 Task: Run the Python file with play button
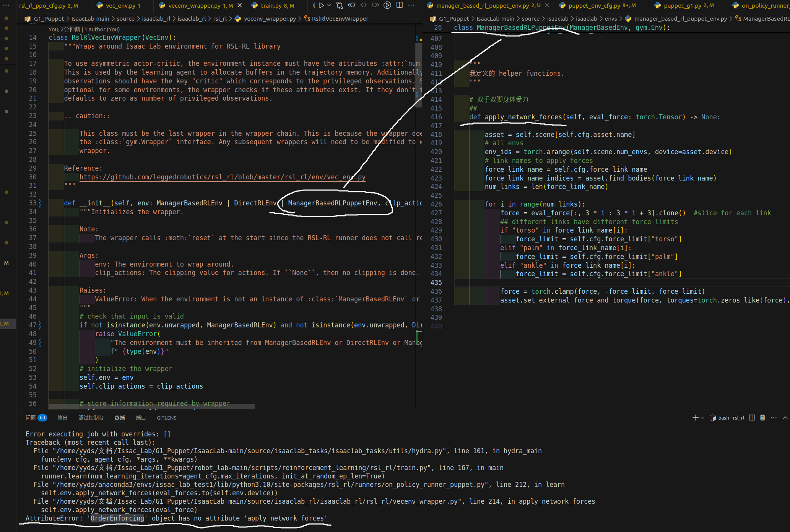[322, 5]
